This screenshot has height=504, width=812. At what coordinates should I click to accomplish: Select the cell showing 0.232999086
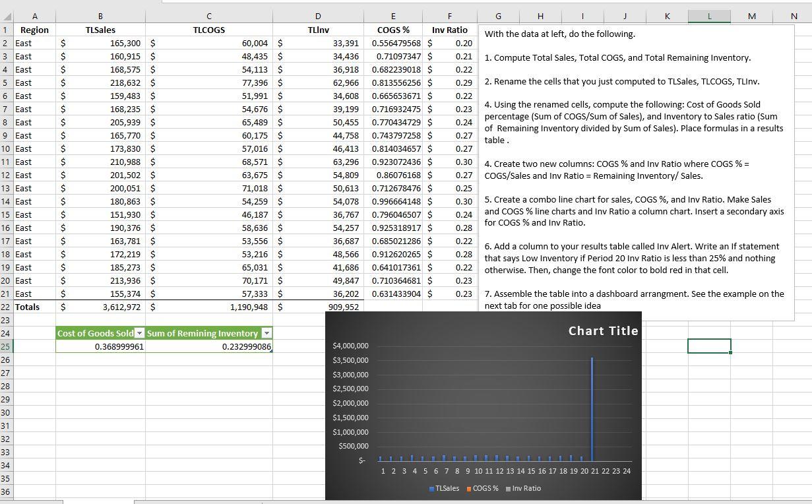click(x=208, y=346)
